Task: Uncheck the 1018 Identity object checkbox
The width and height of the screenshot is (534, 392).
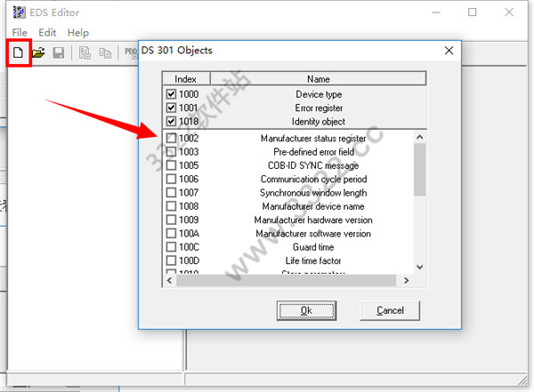Action: coord(171,121)
